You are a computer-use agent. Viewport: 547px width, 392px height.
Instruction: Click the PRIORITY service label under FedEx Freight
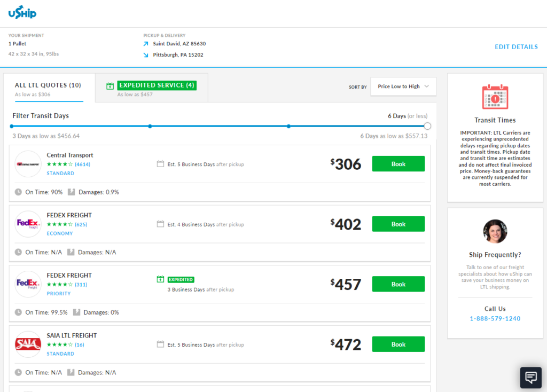click(x=59, y=294)
